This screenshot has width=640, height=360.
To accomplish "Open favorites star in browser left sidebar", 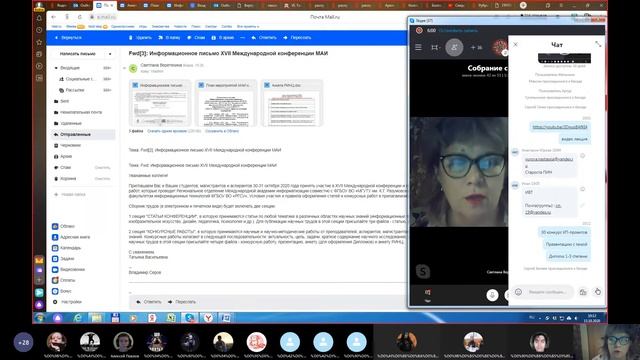I will tap(39, 42).
